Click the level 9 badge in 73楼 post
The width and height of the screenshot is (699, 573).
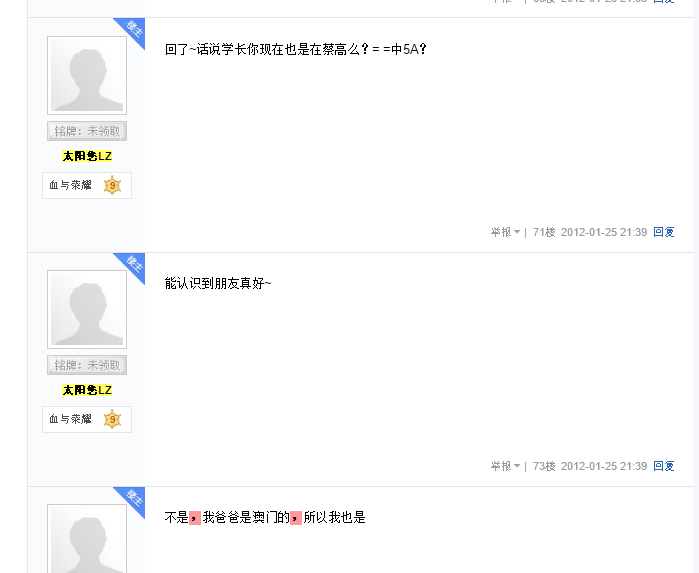click(x=112, y=419)
